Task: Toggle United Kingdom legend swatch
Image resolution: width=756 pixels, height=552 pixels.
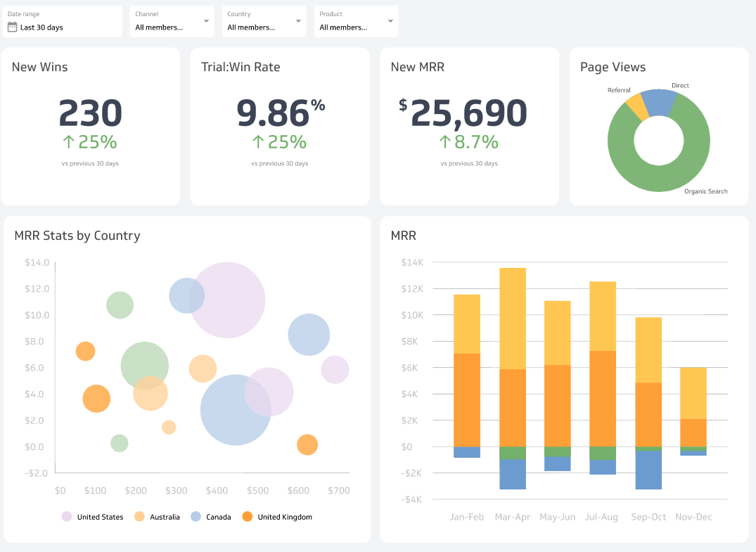Action: [x=248, y=516]
